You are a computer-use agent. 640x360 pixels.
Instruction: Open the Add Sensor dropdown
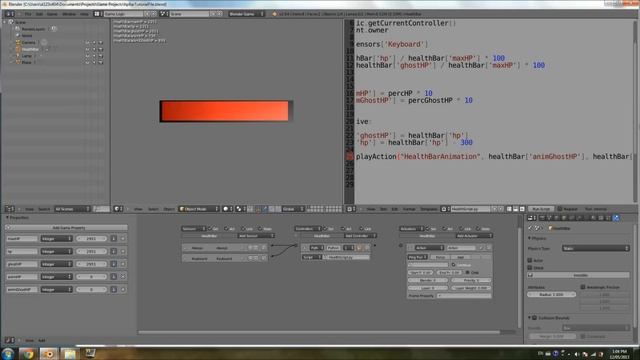(x=256, y=236)
